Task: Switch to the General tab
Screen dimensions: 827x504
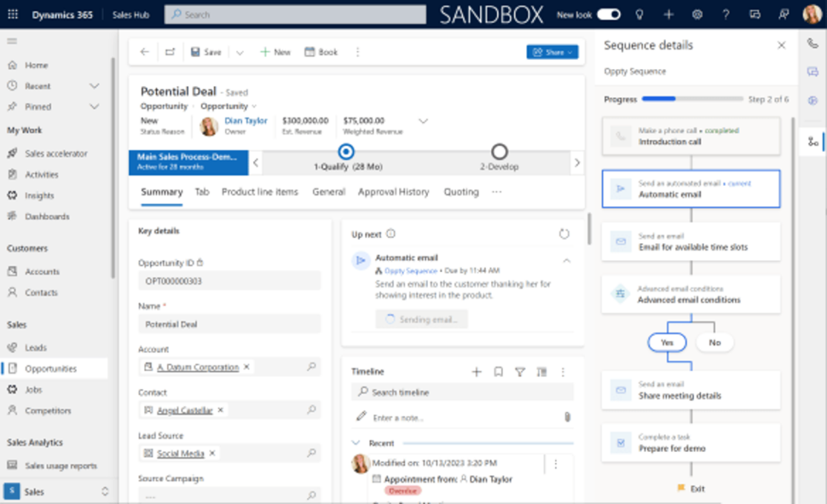Action: click(329, 192)
